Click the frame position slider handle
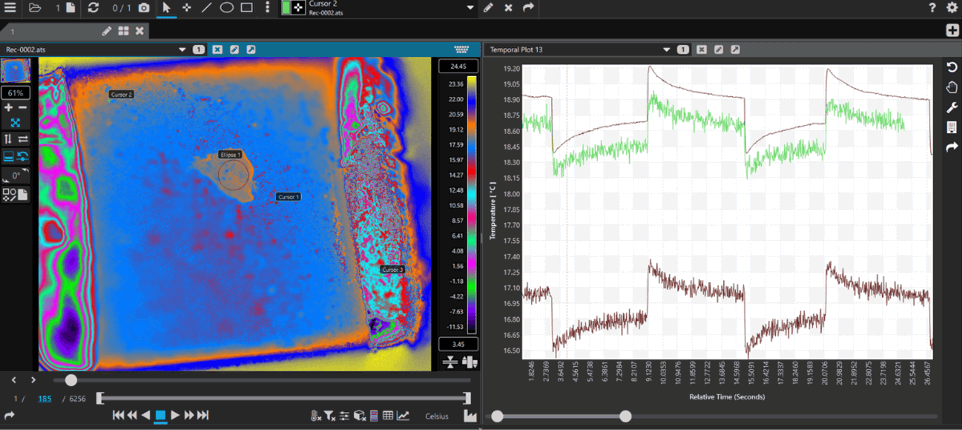The width and height of the screenshot is (962, 430). pos(71,380)
